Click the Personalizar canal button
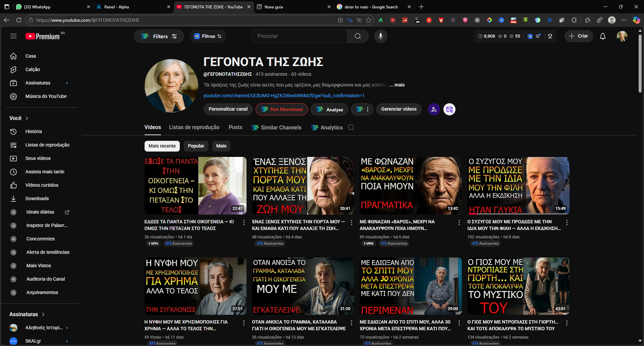Image resolution: width=644 pixels, height=346 pixels. 228,109
